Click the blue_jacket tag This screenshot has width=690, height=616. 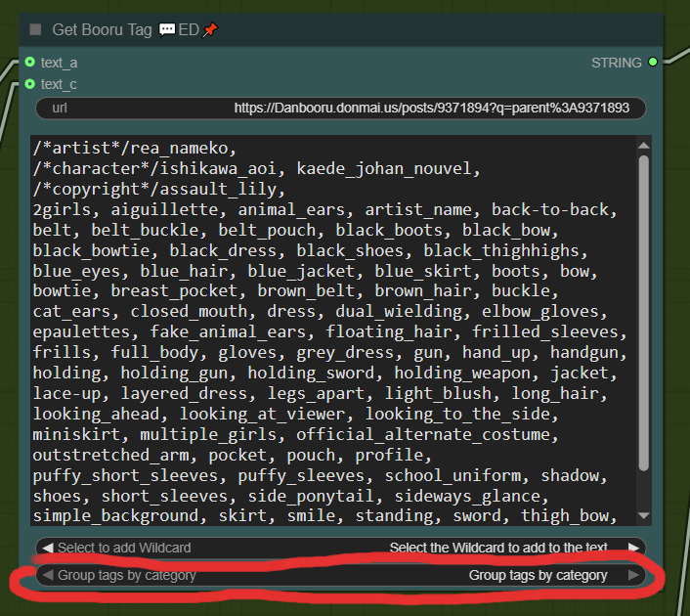point(301,271)
